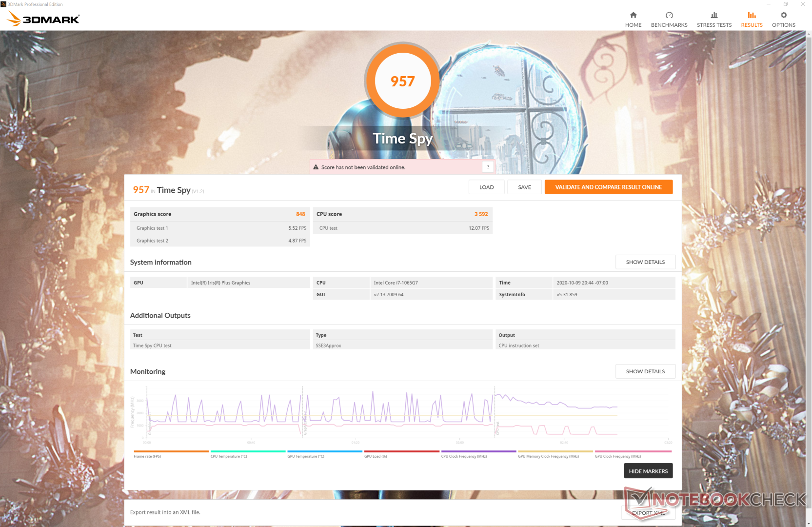Click the orange 957 score circle
This screenshot has width=812, height=527.
[x=402, y=81]
